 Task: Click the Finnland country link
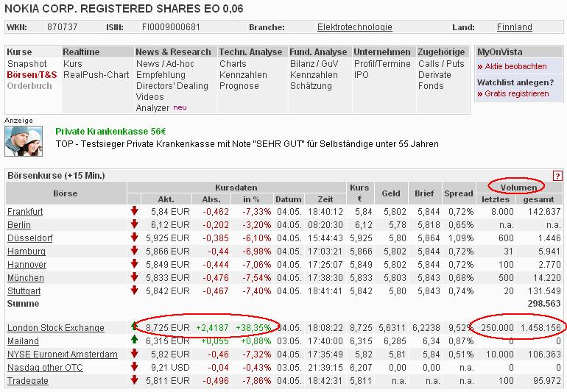514,27
